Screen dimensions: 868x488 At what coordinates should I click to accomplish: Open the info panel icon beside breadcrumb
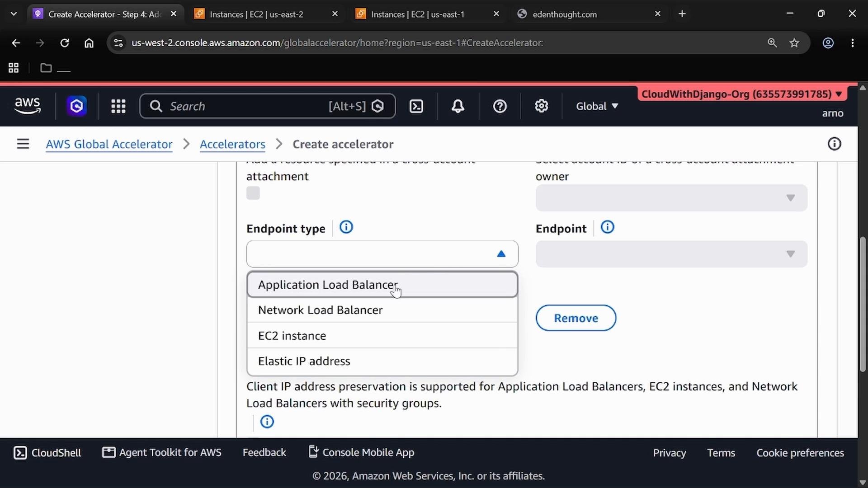(834, 144)
